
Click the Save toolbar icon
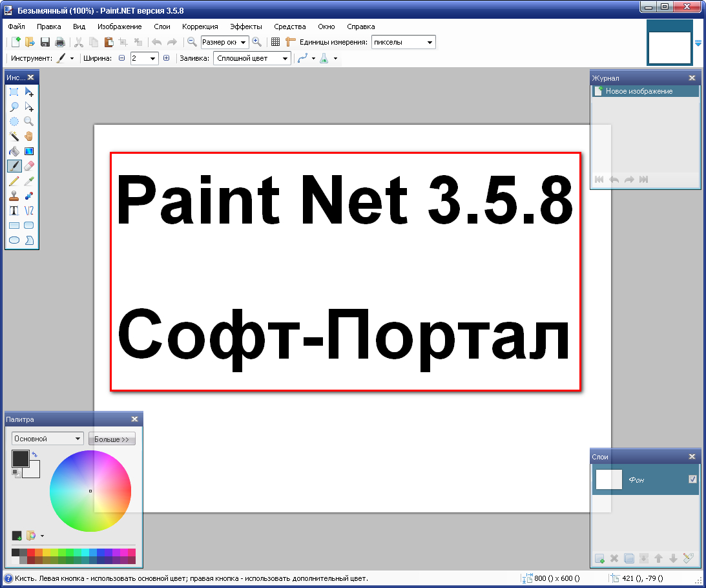[x=45, y=42]
